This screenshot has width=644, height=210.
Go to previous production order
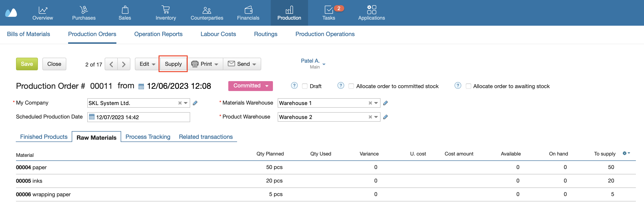[x=111, y=64]
